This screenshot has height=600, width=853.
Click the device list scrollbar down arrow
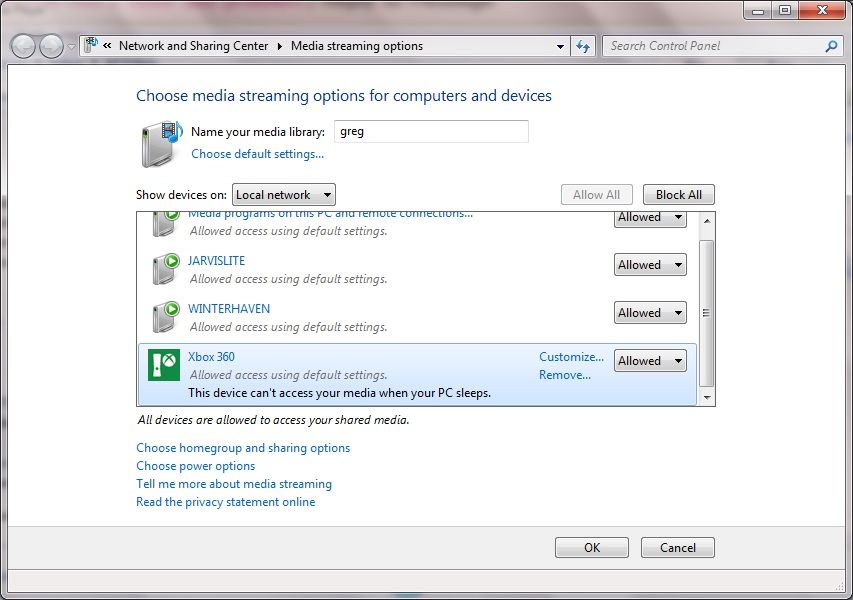click(707, 398)
